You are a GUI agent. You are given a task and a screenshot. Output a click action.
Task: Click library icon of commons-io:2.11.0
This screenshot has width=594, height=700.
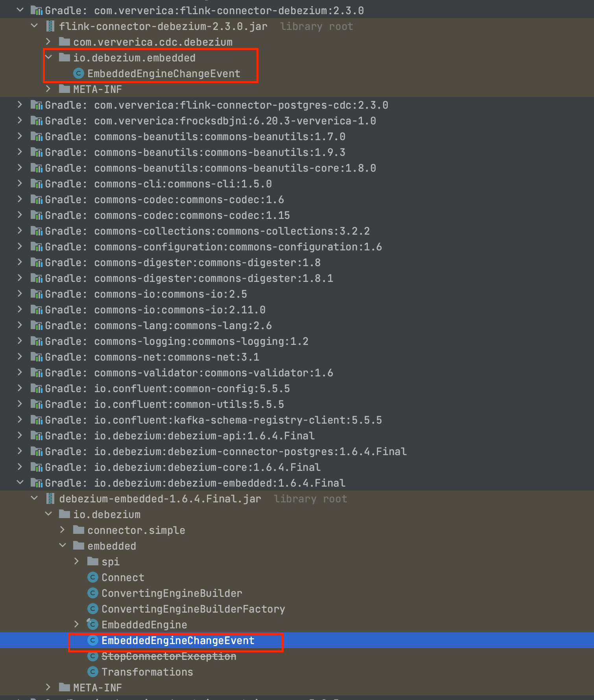coord(37,310)
